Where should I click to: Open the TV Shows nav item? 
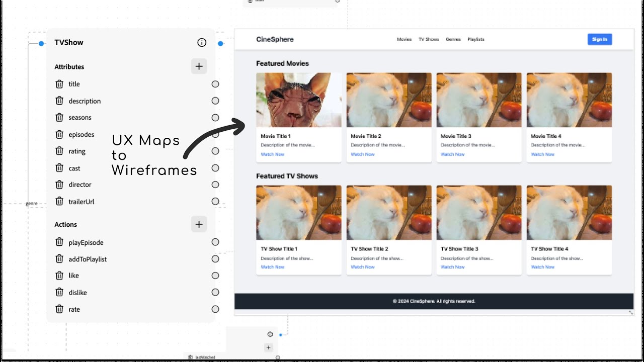click(429, 39)
